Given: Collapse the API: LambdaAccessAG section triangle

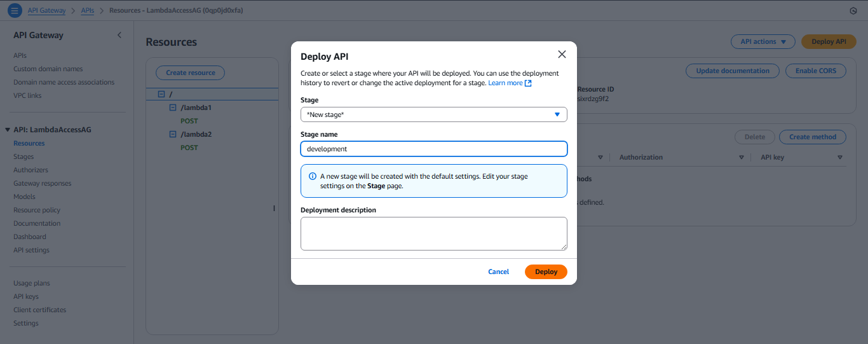Looking at the screenshot, I should [7, 130].
